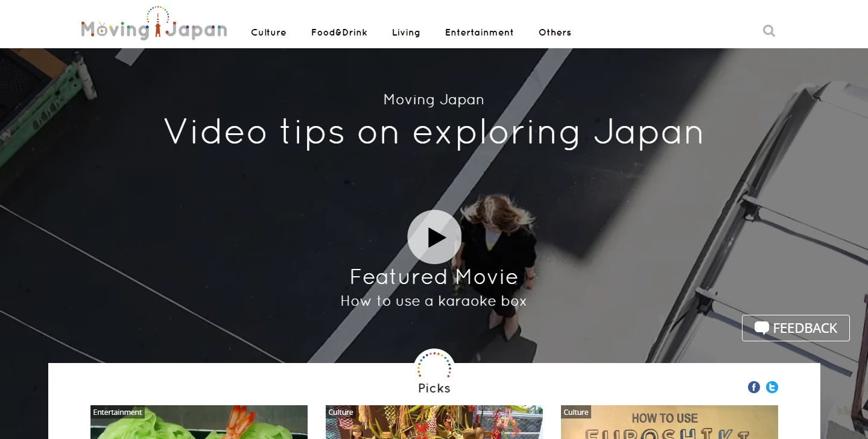Screen dimensions: 868x439
Task: Open the search magnifier icon
Action: (x=768, y=31)
